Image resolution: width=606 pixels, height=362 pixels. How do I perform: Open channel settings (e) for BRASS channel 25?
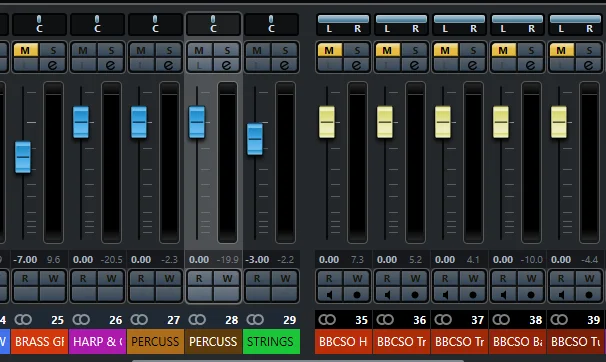(53, 65)
